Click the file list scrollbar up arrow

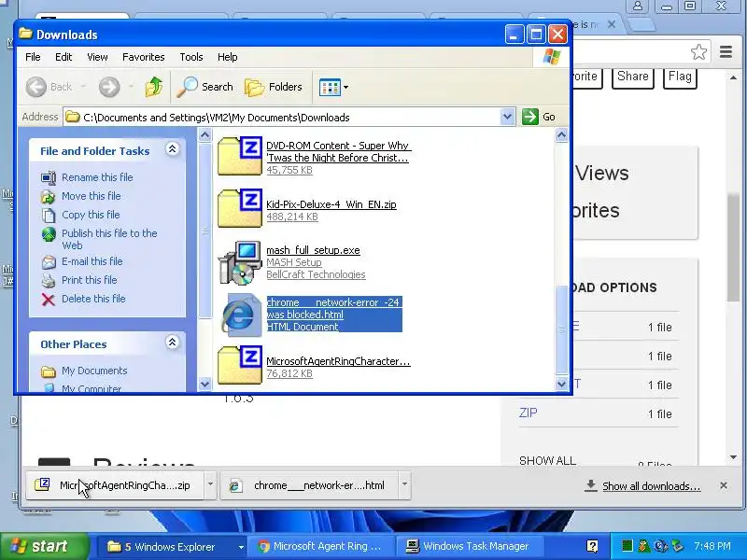coord(562,135)
